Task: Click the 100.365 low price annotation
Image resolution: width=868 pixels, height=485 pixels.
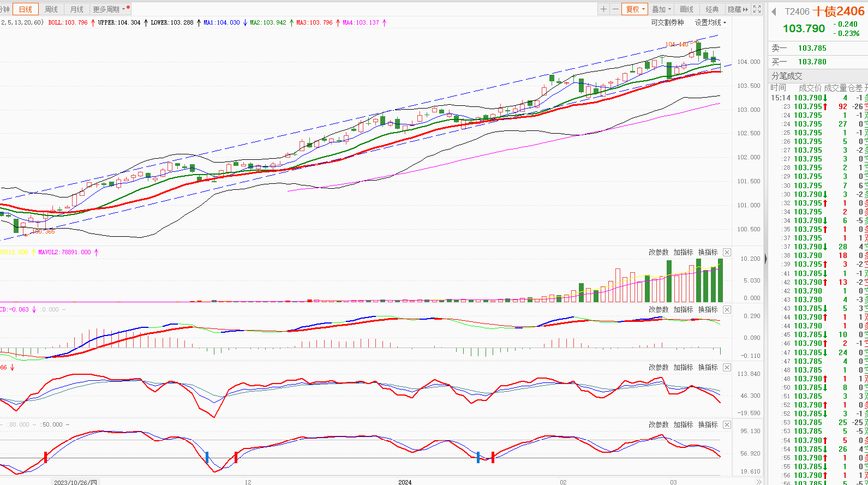Action: (43, 231)
